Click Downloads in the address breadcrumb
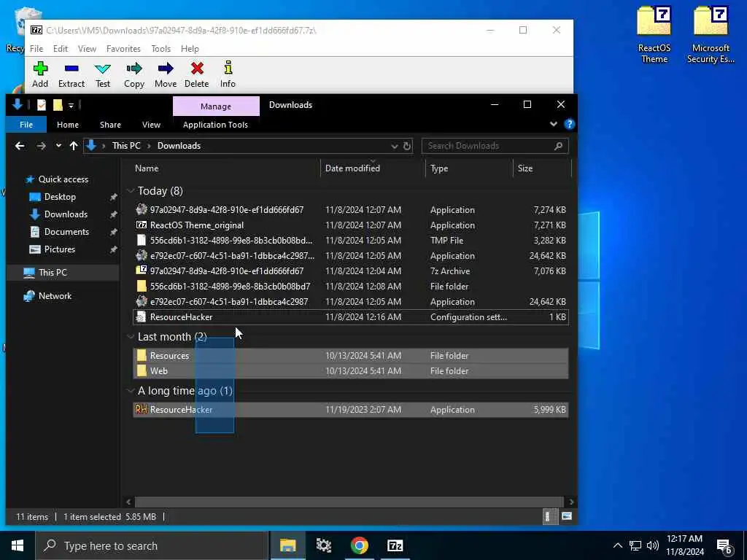 pyautogui.click(x=179, y=146)
